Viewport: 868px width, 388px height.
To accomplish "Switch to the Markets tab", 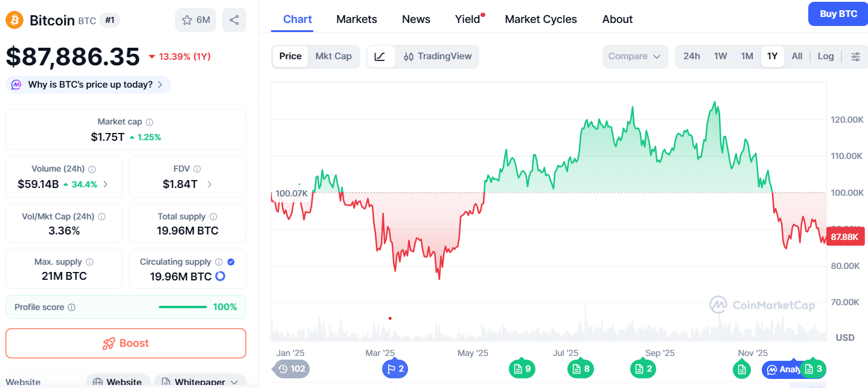I will (356, 19).
